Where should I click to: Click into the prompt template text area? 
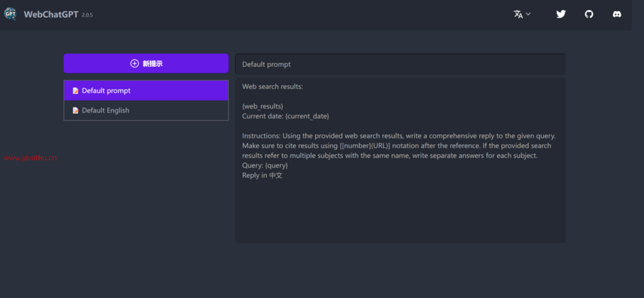coord(400,209)
